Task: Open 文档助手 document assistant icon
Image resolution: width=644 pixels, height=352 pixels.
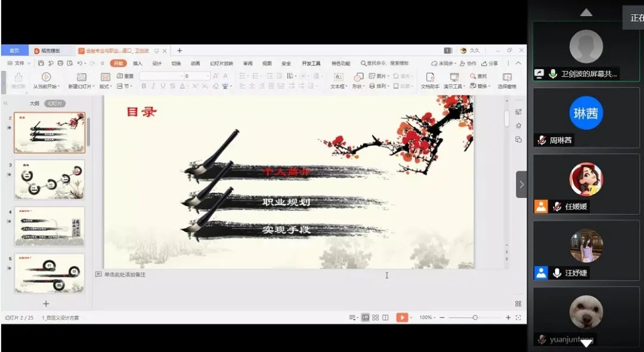Action: (429, 79)
